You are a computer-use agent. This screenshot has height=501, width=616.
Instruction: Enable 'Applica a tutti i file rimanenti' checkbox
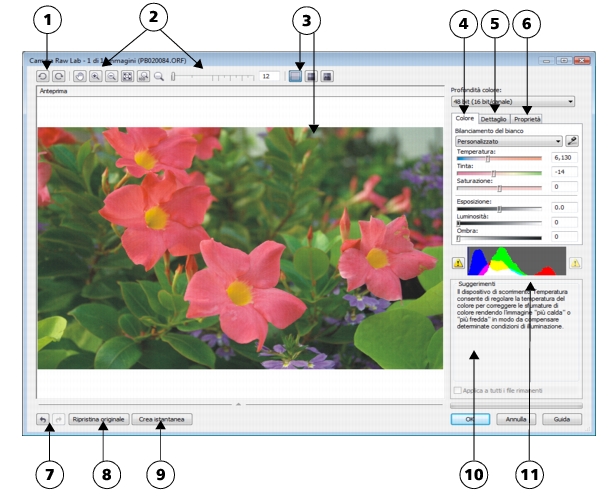coord(457,391)
